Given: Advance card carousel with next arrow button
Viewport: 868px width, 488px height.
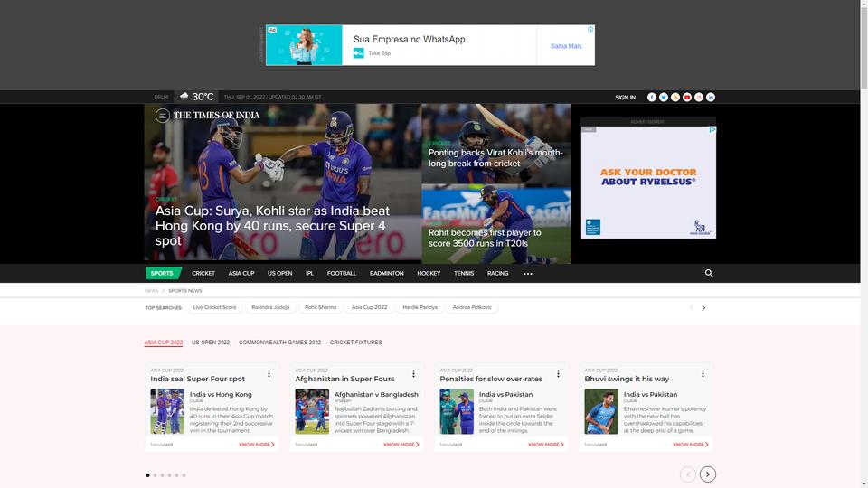Looking at the screenshot, I should click(707, 474).
